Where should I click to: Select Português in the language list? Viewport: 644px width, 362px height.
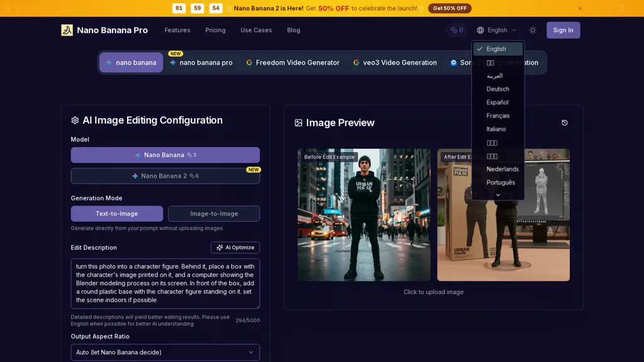(x=498, y=182)
